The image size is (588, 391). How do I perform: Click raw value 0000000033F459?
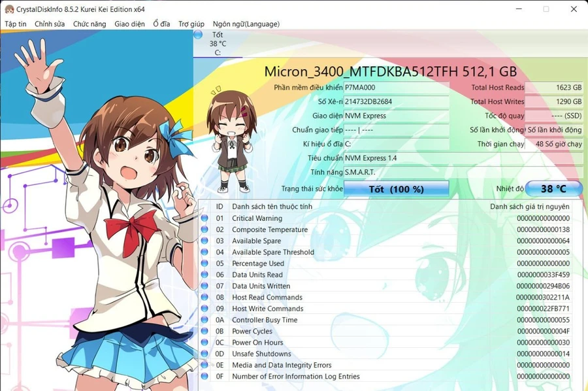click(x=543, y=275)
